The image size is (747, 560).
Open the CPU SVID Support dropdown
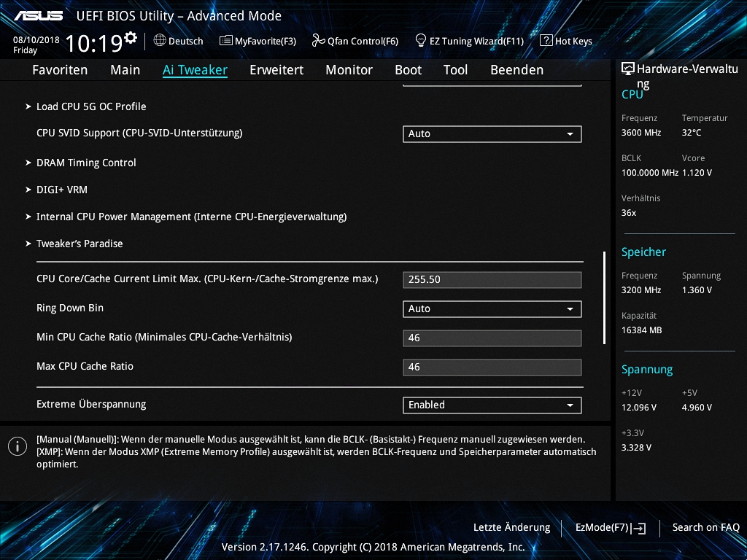[492, 134]
